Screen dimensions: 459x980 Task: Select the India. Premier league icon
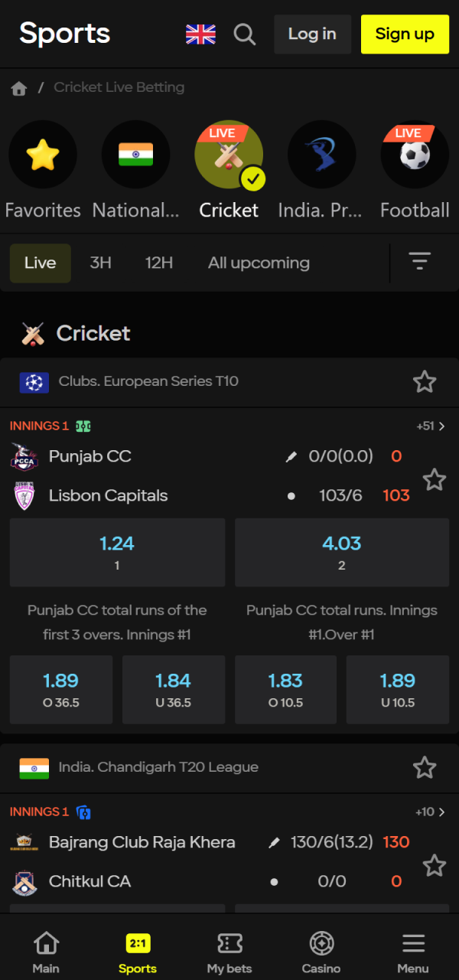[321, 154]
